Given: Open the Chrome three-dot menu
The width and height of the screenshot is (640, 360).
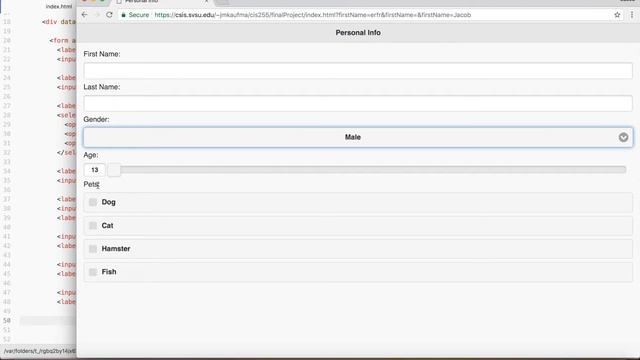Looking at the screenshot, I should (632, 15).
